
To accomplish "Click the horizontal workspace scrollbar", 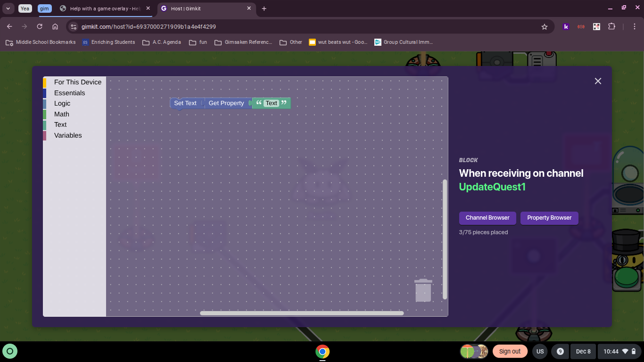I will pos(302,313).
